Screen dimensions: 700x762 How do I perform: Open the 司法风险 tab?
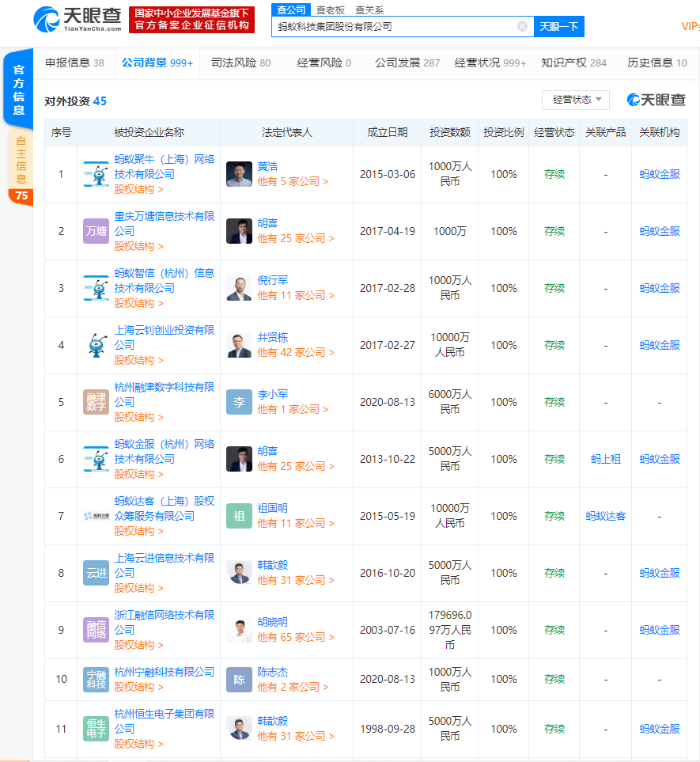click(x=241, y=63)
